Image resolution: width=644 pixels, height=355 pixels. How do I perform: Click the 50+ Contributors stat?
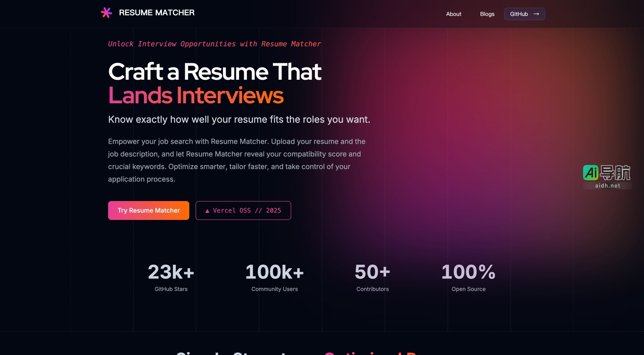pyautogui.click(x=372, y=277)
